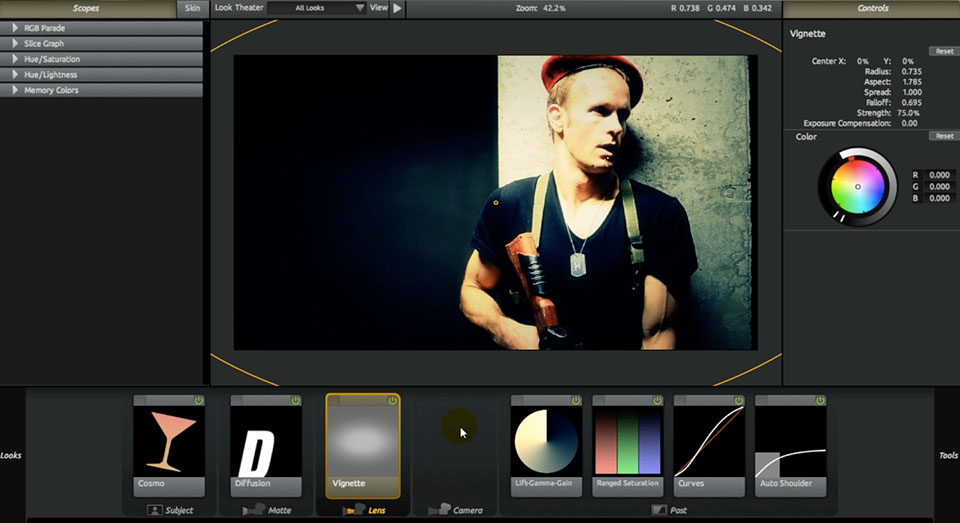The image size is (960, 523).
Task: Click the center of the color wheel
Action: click(858, 187)
